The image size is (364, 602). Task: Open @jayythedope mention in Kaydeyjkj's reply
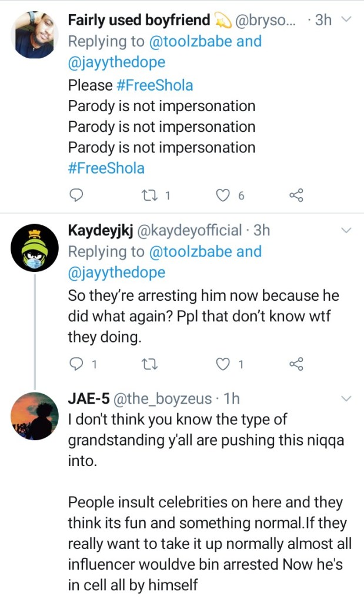pyautogui.click(x=116, y=272)
